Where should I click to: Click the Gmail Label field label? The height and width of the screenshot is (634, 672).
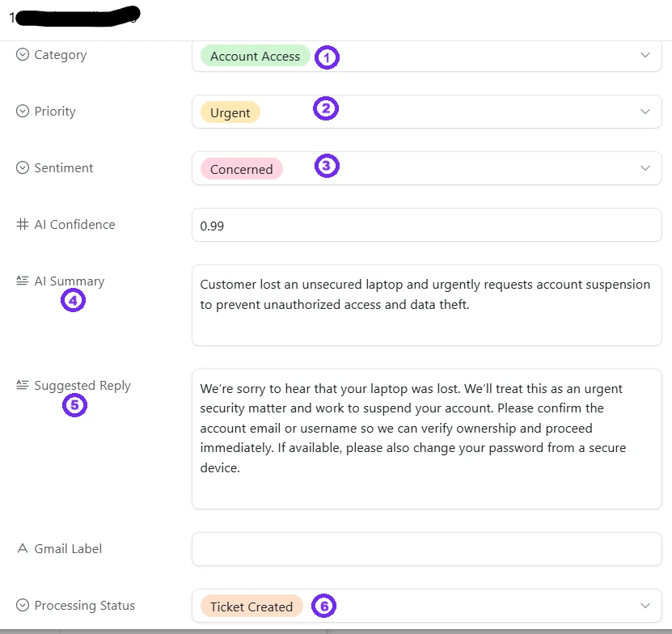(x=68, y=549)
